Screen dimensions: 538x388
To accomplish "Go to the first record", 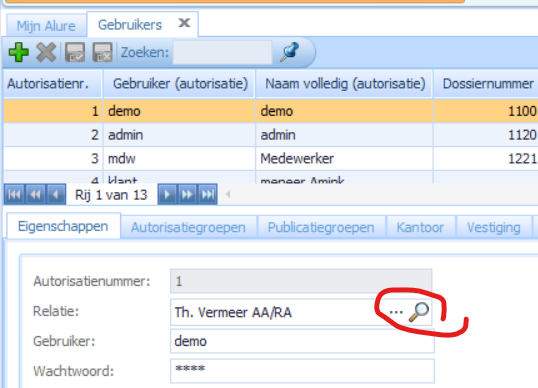I will (x=14, y=195).
